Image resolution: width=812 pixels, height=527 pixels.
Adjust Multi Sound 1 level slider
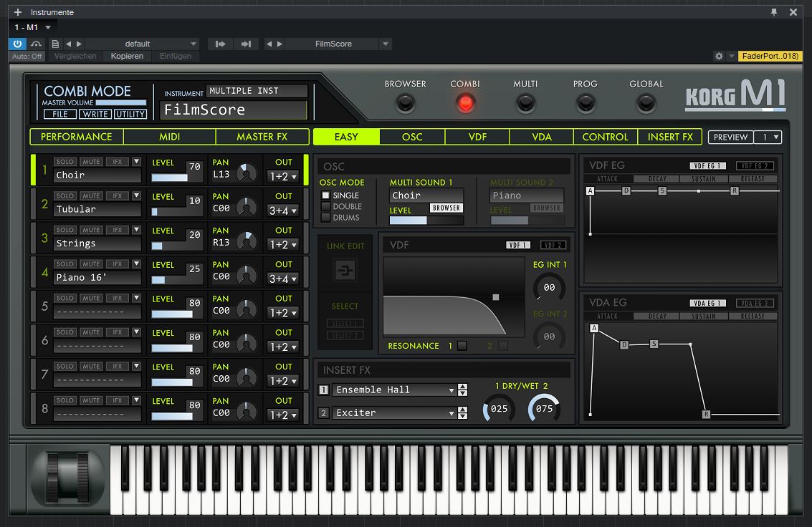pos(426,221)
